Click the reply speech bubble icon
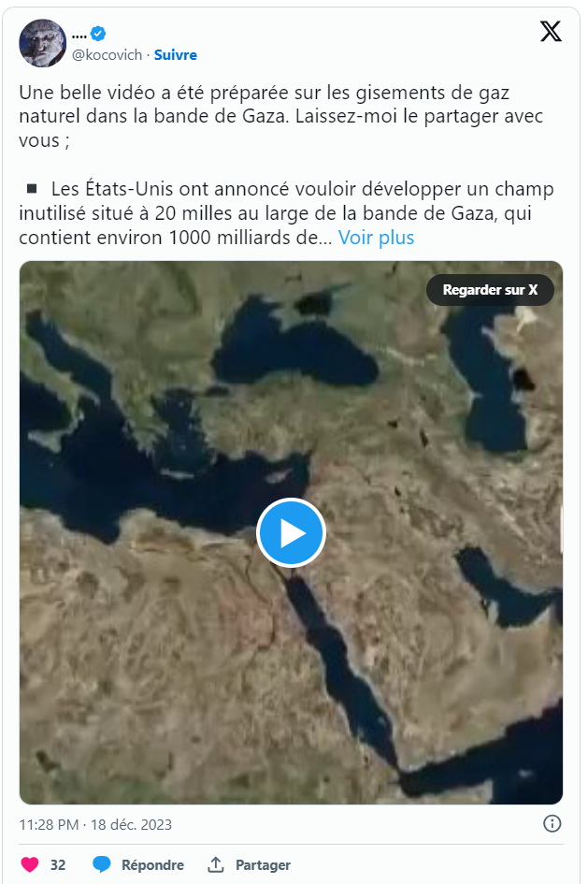Viewport: 588px width, 884px height. click(101, 864)
